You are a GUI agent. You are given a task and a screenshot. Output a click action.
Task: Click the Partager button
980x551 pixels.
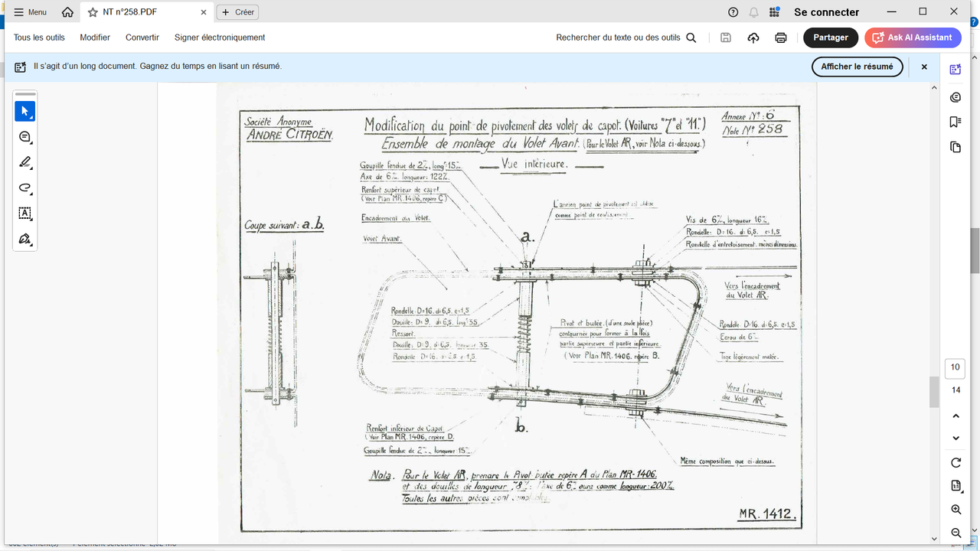831,37
